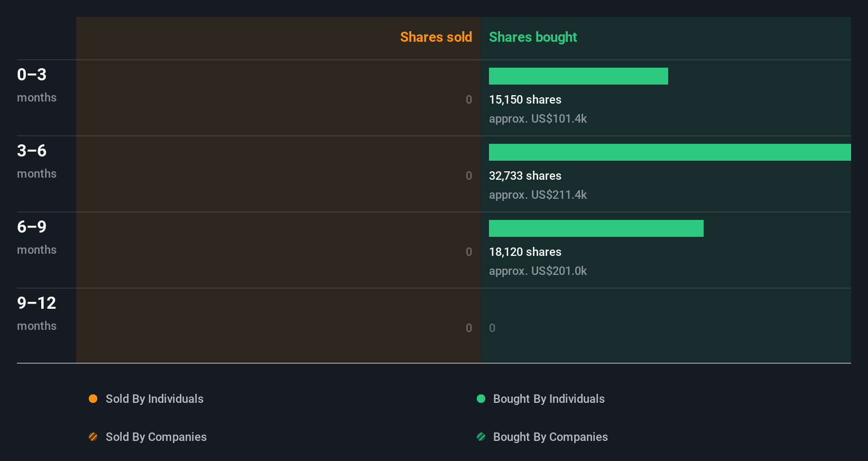The image size is (868, 461).
Task: Click the striped Bought By Companies legend icon
Action: 481,437
